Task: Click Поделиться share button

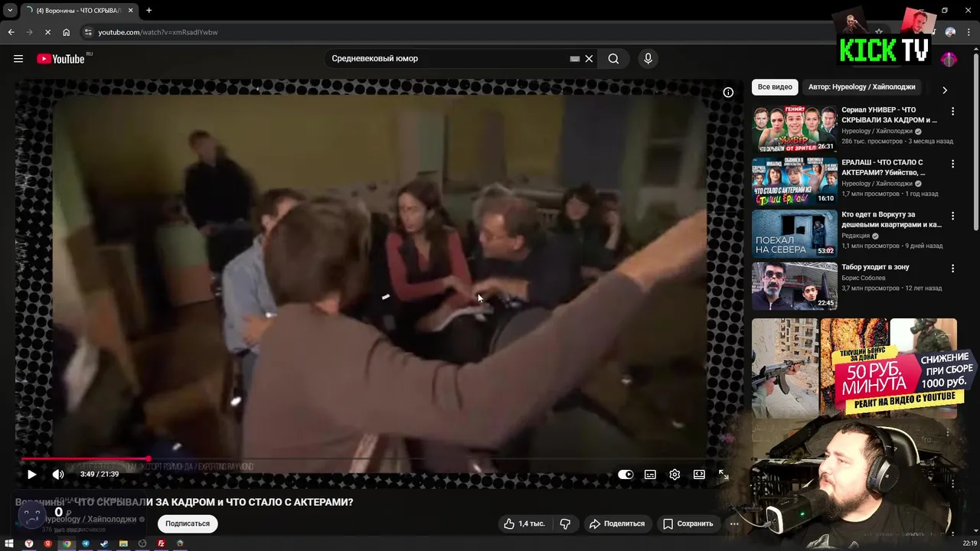Action: coord(616,523)
